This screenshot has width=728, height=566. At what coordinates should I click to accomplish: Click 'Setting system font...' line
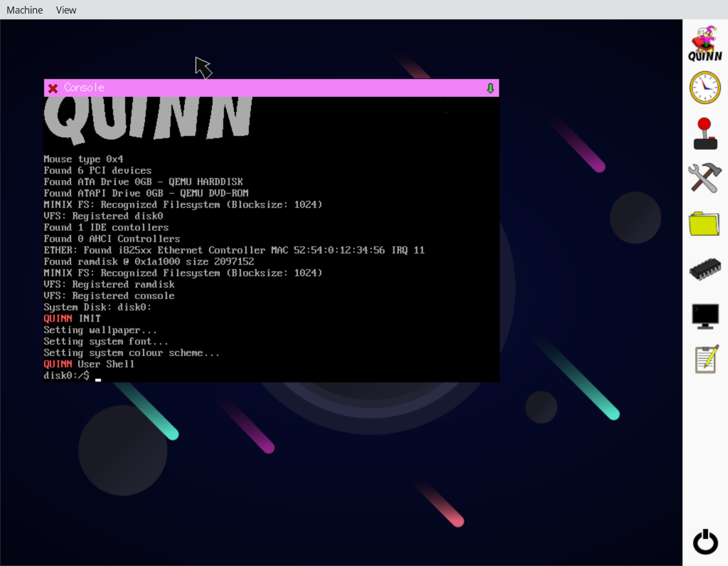coord(106,341)
